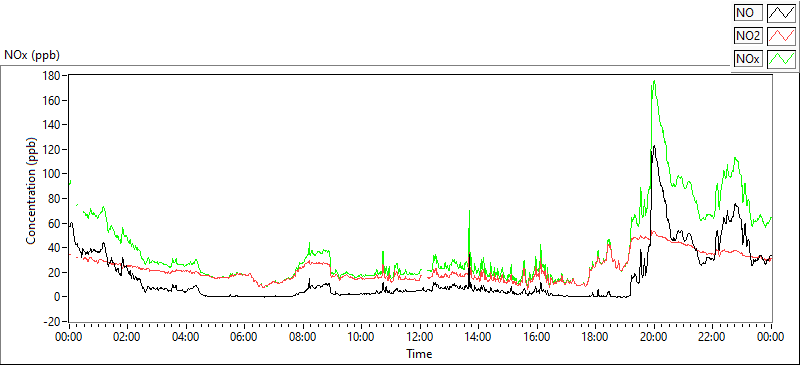Click the green NOx plot sample icon
This screenshot has width=800, height=365.
(x=781, y=59)
